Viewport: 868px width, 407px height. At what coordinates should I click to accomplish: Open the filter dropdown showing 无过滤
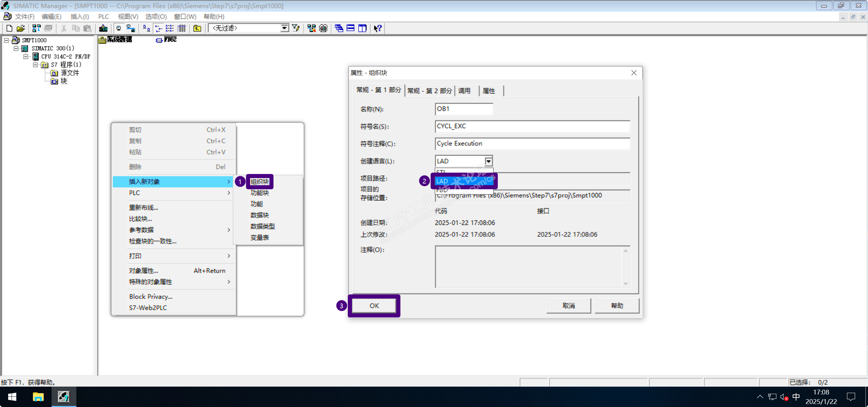tap(284, 28)
